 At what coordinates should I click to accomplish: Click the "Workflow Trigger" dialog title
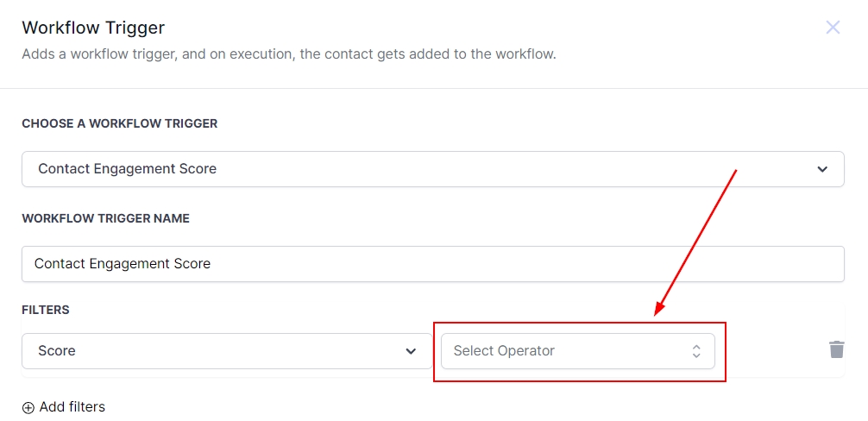pyautogui.click(x=93, y=28)
